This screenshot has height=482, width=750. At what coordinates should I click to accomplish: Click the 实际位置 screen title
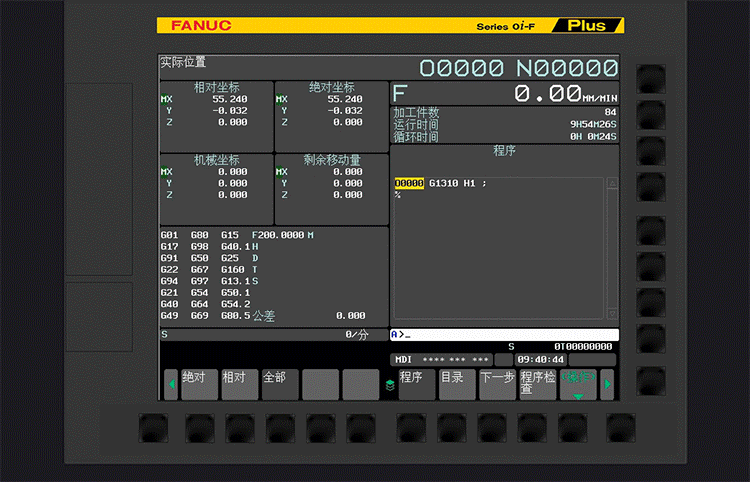[x=183, y=62]
